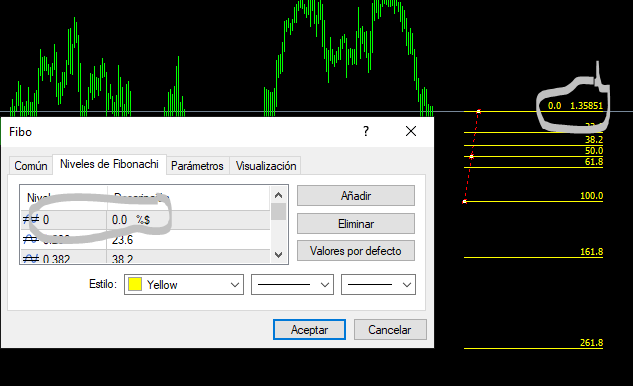633x386 pixels.
Task: Open the Yellow color dropdown
Action: tap(184, 285)
